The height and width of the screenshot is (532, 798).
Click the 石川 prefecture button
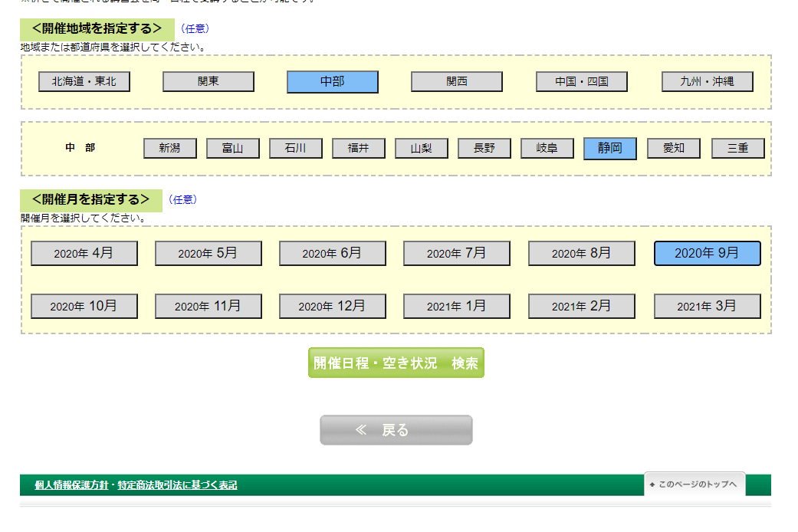click(x=296, y=149)
